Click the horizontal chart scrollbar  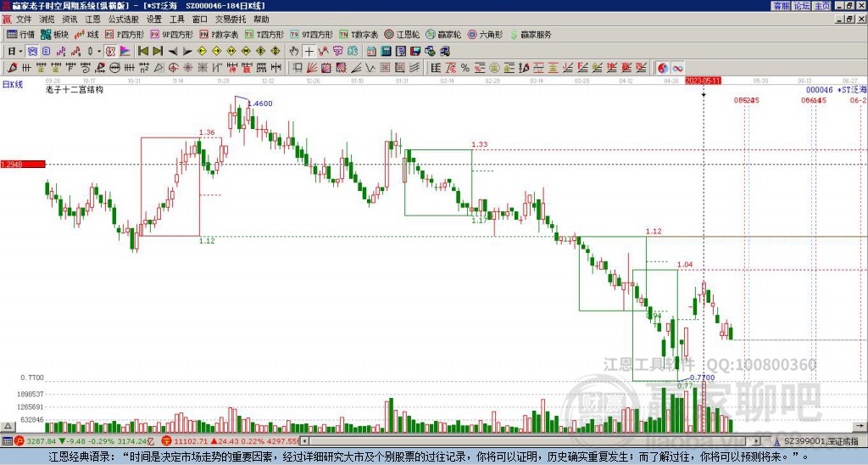[x=531, y=441]
